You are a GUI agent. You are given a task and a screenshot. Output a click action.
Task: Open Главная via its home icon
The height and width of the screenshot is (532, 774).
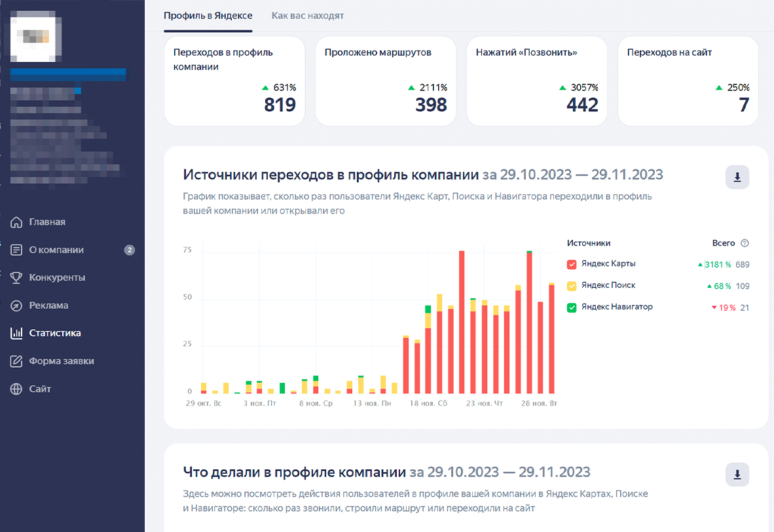16,222
